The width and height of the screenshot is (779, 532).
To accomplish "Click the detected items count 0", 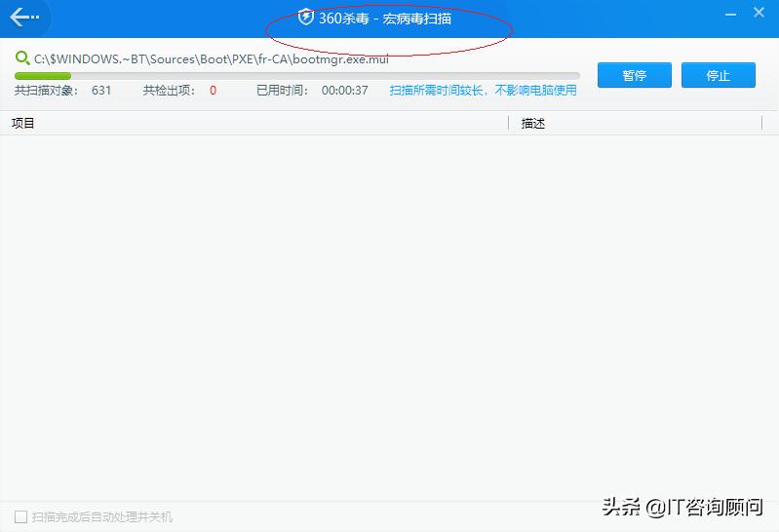I will 214,91.
